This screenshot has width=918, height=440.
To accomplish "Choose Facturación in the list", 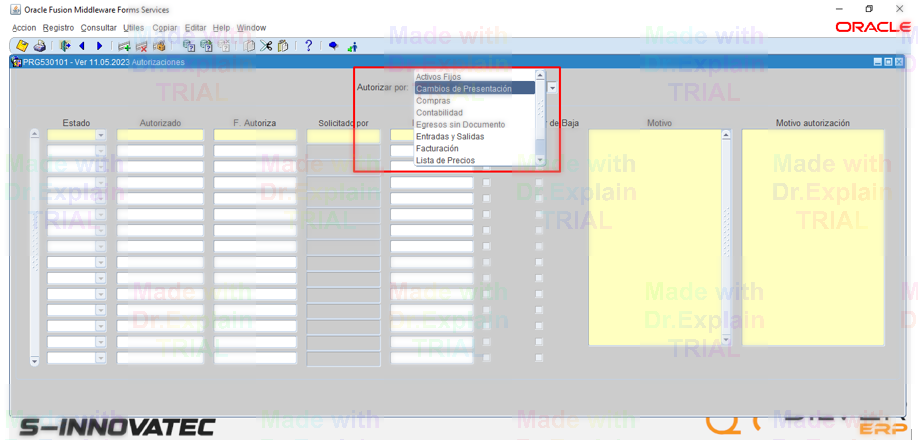I will (437, 149).
